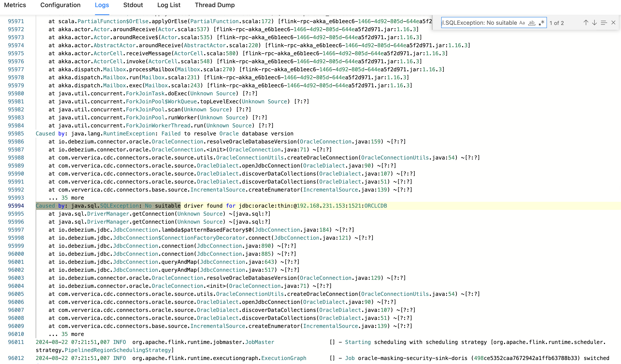Click 'ORCLCDB' in the jdbc URL
Image resolution: width=621 pixels, height=364 pixels.
tap(376, 206)
